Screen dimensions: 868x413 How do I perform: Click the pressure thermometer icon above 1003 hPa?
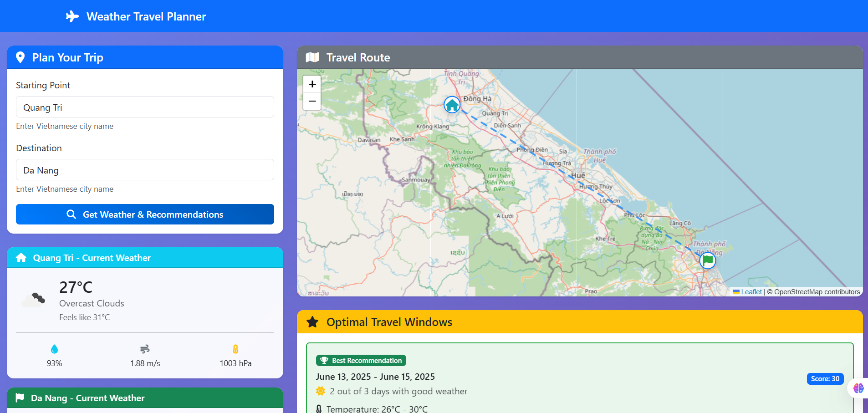235,349
